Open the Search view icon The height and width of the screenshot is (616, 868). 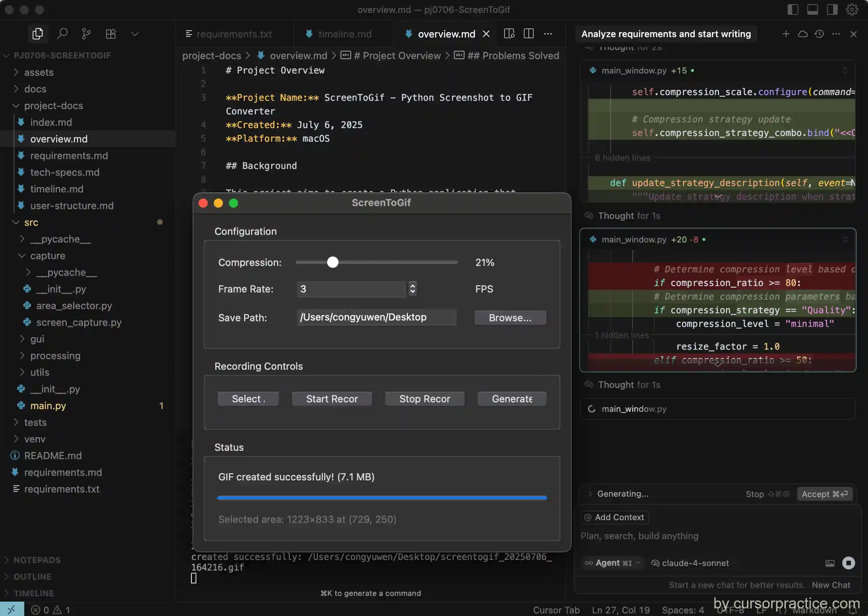[x=62, y=34]
